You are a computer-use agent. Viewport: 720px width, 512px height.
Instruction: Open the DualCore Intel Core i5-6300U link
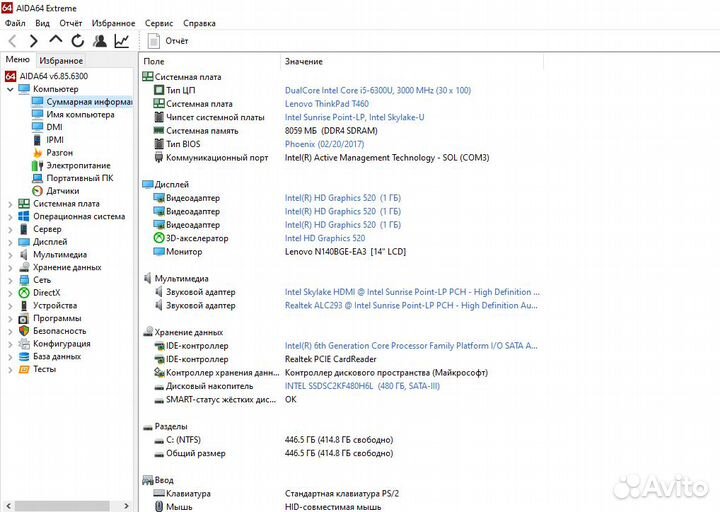[377, 90]
